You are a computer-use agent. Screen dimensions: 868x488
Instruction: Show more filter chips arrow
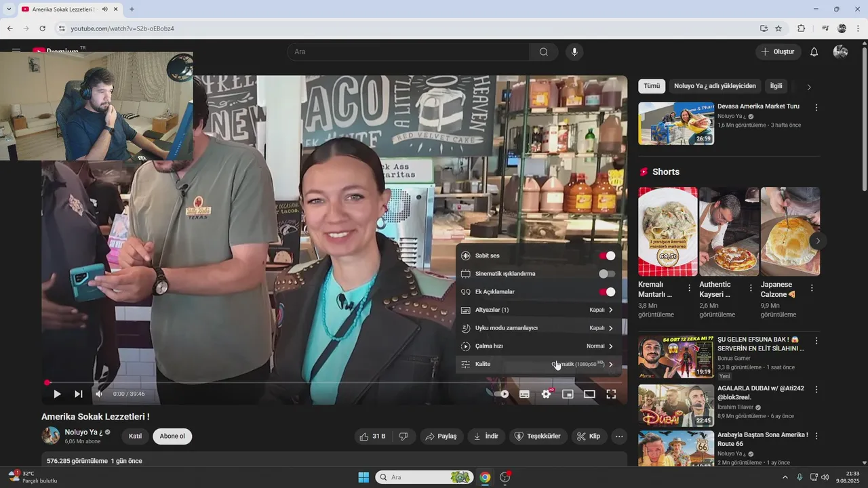808,87
